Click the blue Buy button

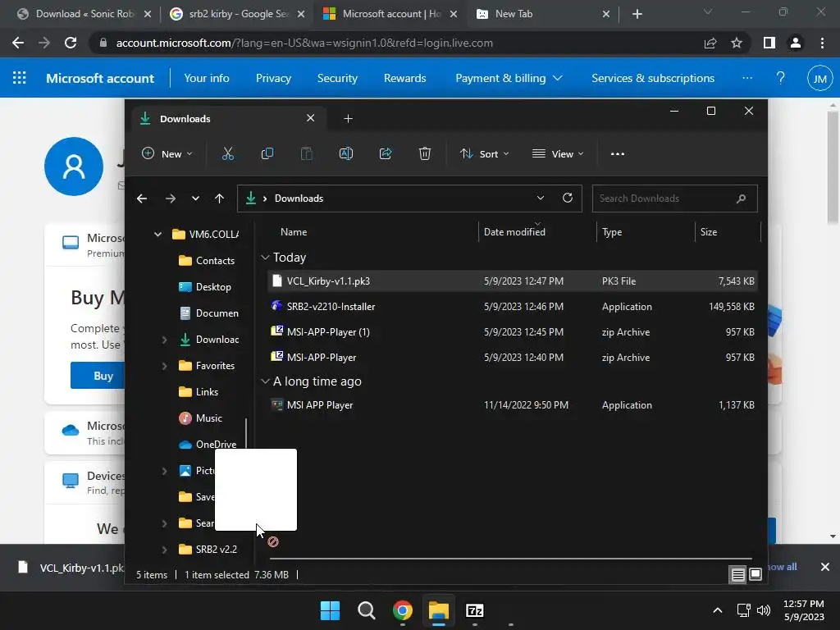[x=98, y=376]
